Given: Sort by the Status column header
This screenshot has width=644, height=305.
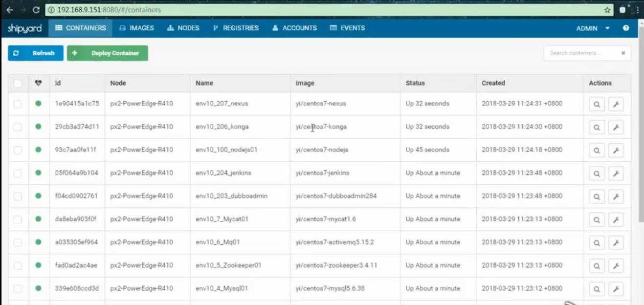Looking at the screenshot, I should pos(415,83).
